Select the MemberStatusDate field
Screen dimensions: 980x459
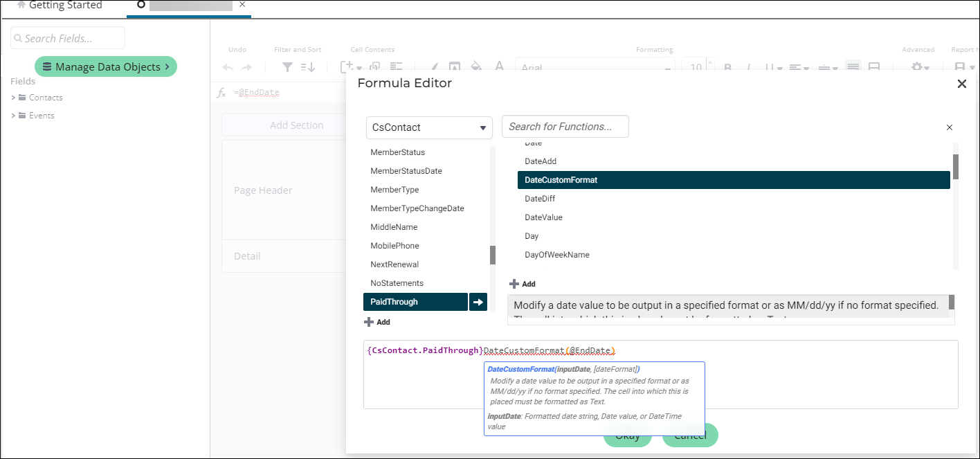pos(406,171)
